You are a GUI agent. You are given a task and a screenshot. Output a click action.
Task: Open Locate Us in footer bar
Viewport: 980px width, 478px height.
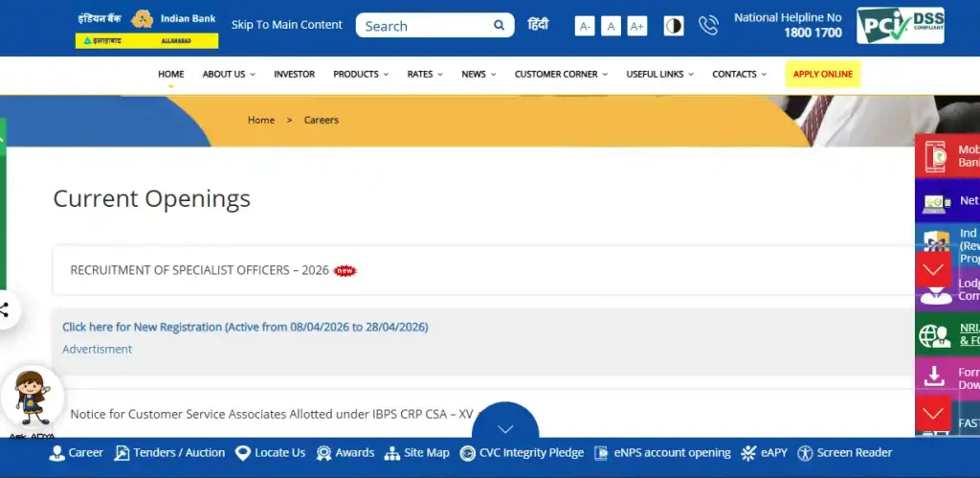(x=270, y=453)
